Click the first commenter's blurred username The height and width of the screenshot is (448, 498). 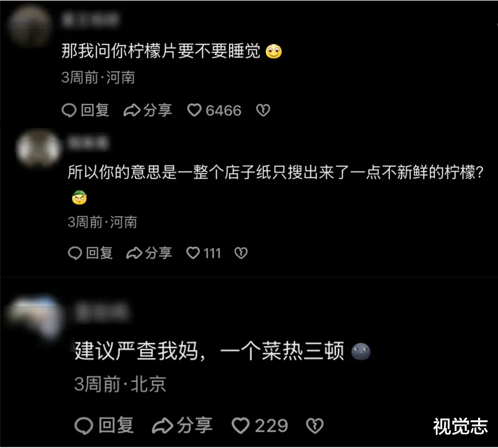coord(91,20)
